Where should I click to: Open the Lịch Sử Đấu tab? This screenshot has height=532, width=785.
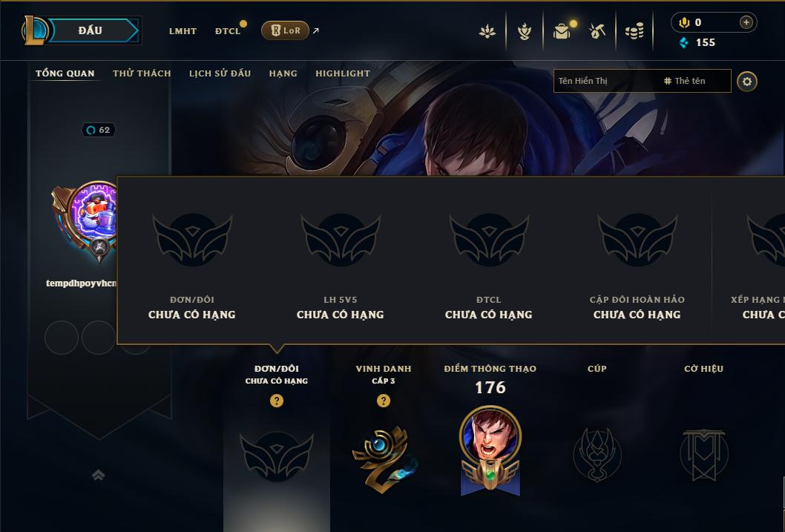220,73
